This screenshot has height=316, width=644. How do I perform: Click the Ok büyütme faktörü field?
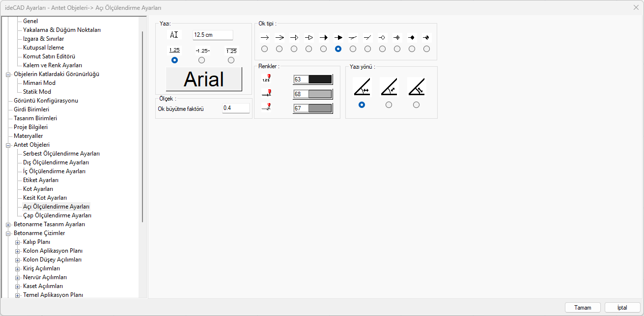click(x=236, y=108)
